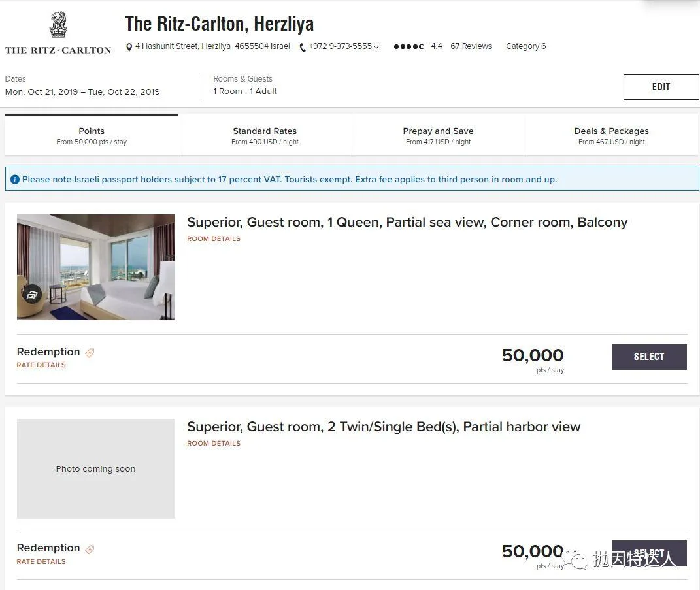This screenshot has height=590, width=700.
Task: Expand the phone number dropdown chevron
Action: click(376, 47)
